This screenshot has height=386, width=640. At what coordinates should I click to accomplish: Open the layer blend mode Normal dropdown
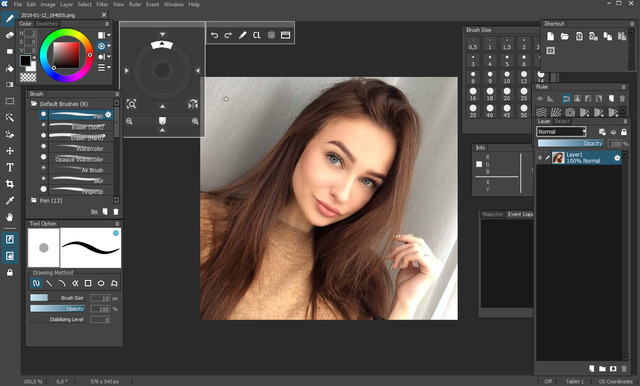tap(561, 131)
